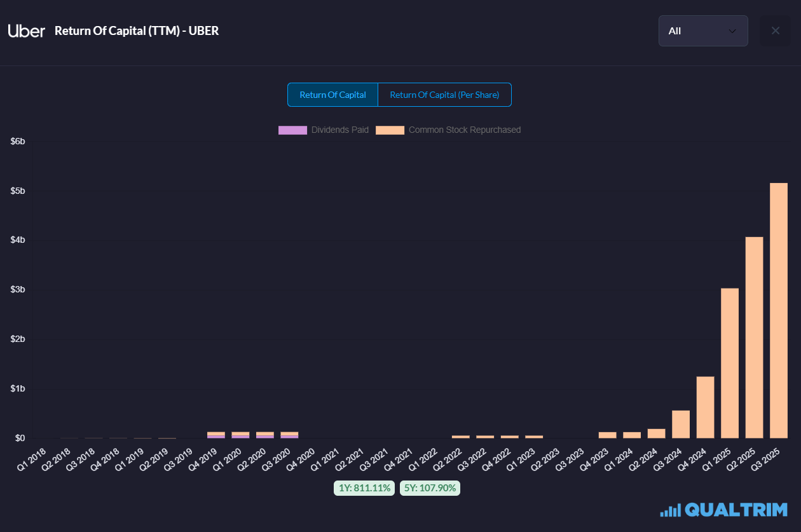Toggle Dividends Paid legend series

(x=324, y=130)
